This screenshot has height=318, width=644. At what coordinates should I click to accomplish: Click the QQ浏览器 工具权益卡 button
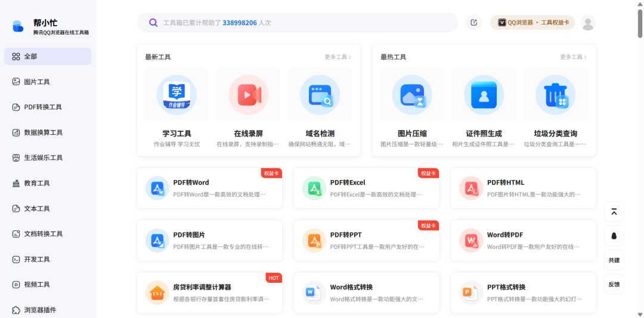(x=532, y=23)
